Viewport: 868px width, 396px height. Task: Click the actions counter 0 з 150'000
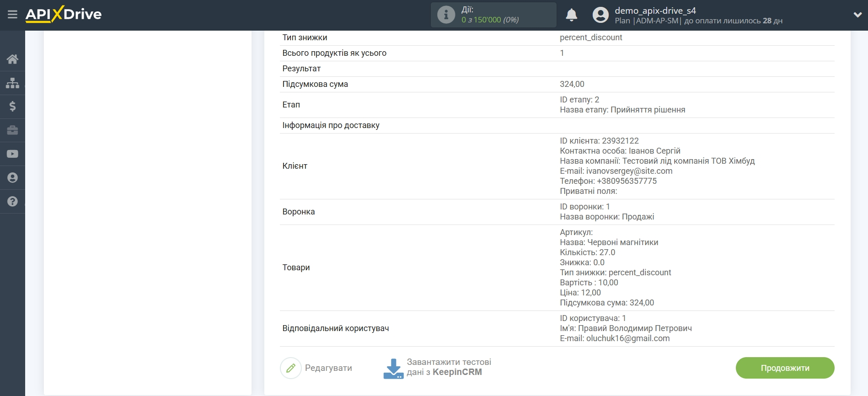tap(490, 20)
